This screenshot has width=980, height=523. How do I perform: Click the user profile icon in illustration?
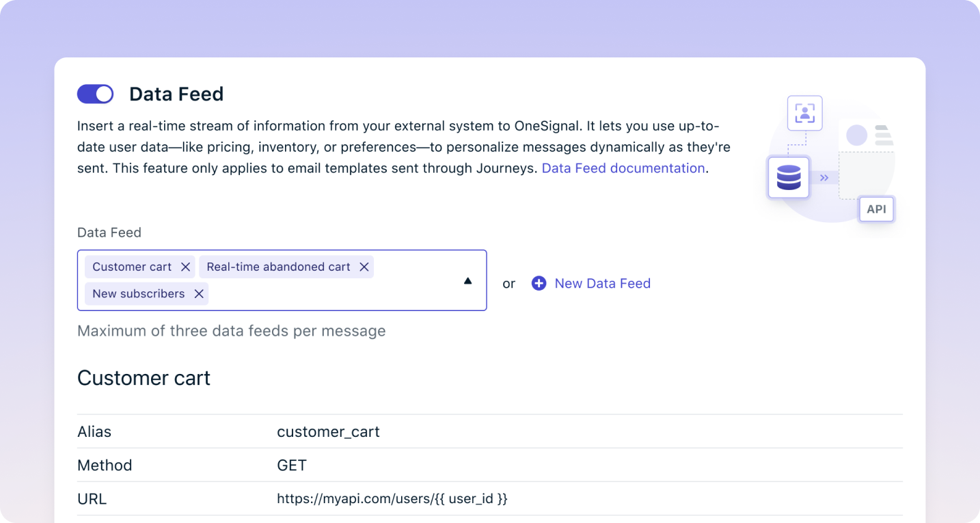click(804, 113)
